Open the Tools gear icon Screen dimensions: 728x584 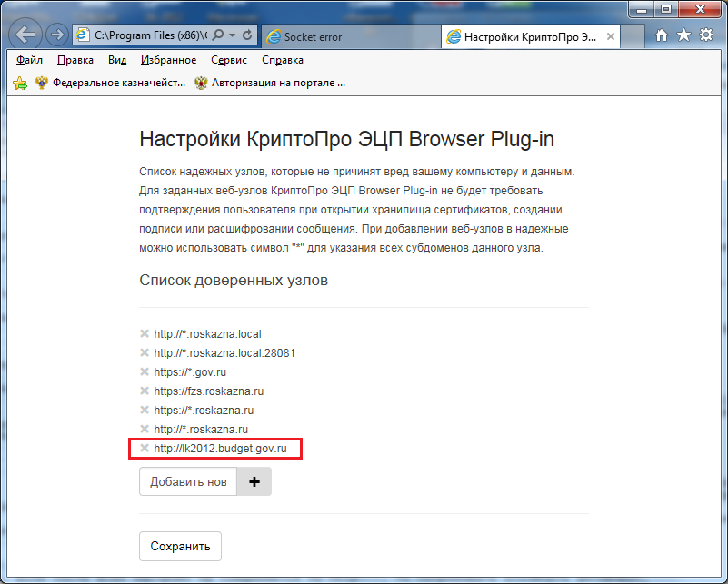(705, 35)
